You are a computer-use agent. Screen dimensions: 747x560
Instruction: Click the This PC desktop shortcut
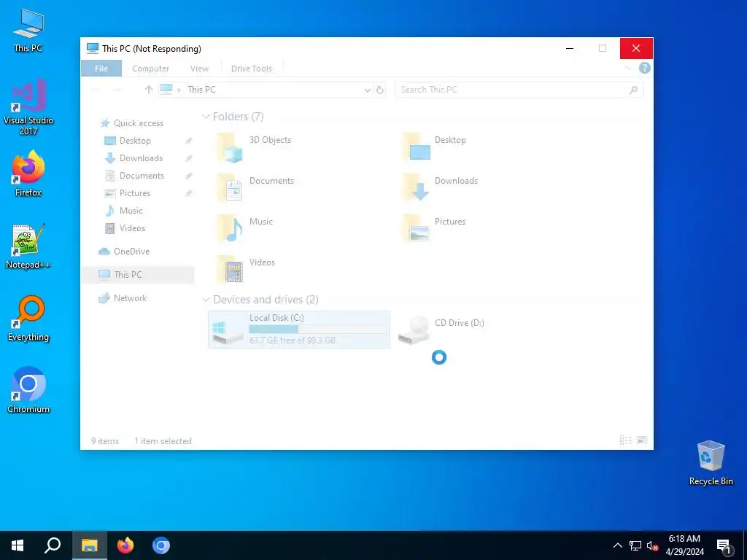tap(28, 30)
